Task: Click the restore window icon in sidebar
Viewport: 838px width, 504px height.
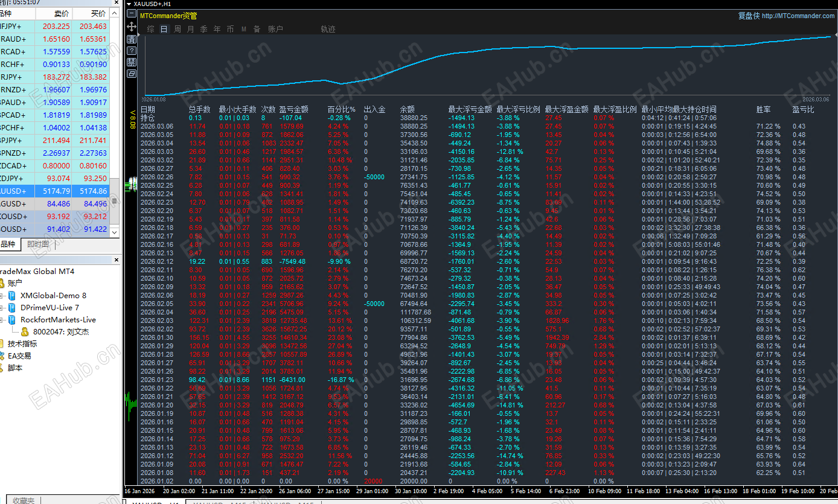Action: [131, 74]
